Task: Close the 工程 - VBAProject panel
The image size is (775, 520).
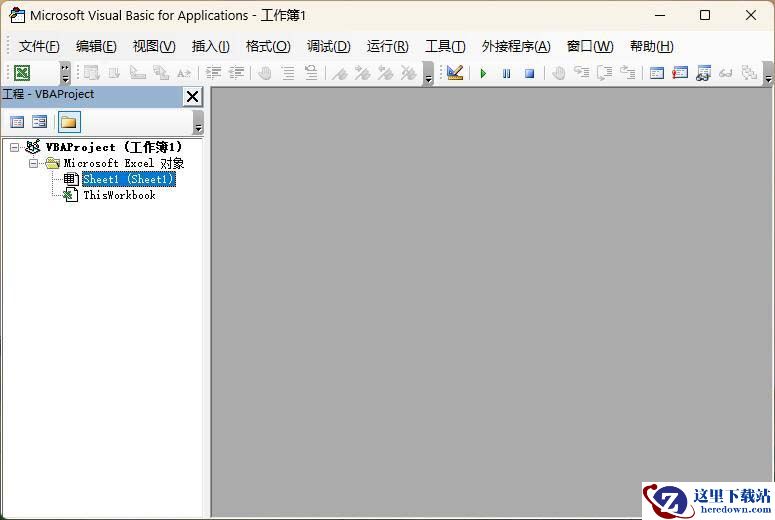Action: tap(192, 96)
